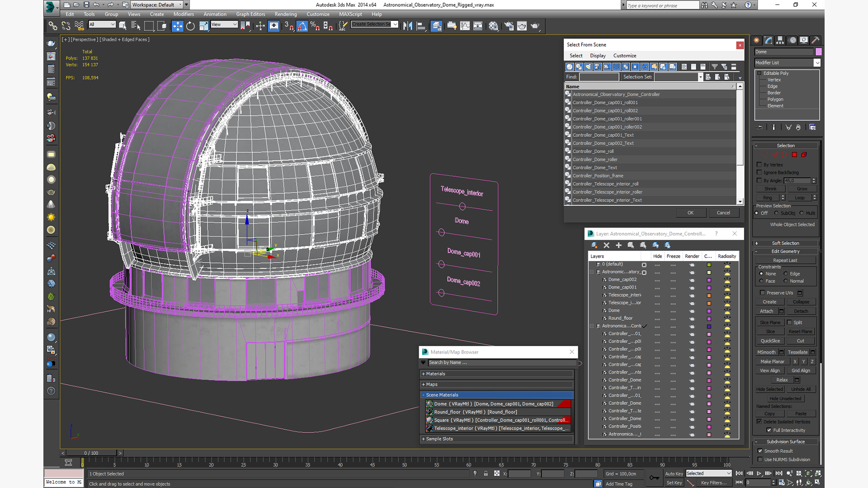868x488 pixels.
Task: Click the Tessellate button
Action: pos(797,352)
